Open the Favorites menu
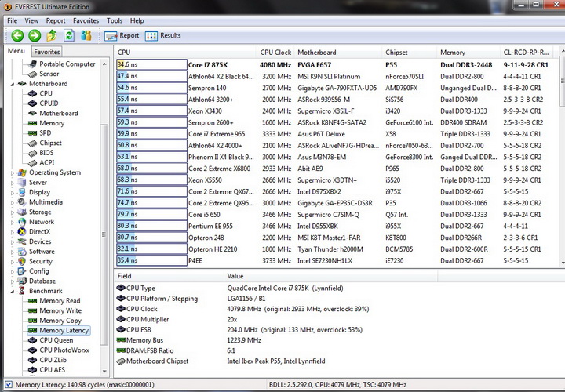Viewport: 565px width, 392px height. coord(86,20)
